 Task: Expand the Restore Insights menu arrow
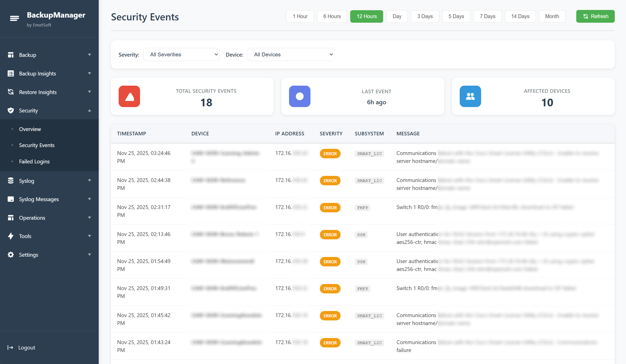point(90,92)
